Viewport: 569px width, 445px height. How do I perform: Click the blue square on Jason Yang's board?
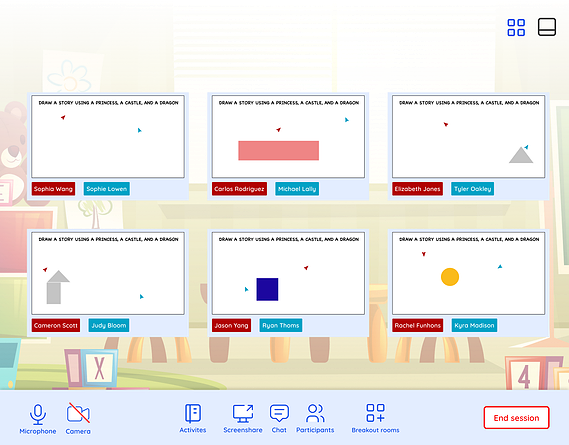pyautogui.click(x=267, y=289)
